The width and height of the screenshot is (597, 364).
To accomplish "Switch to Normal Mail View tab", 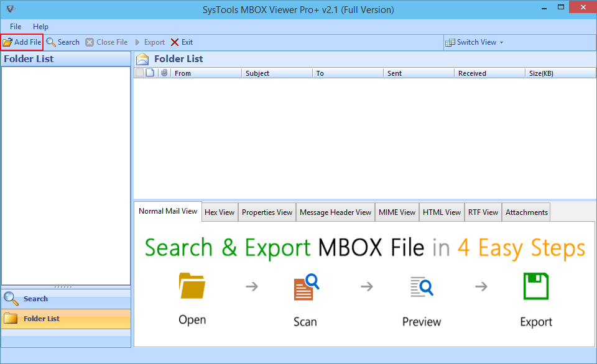I will coord(168,211).
